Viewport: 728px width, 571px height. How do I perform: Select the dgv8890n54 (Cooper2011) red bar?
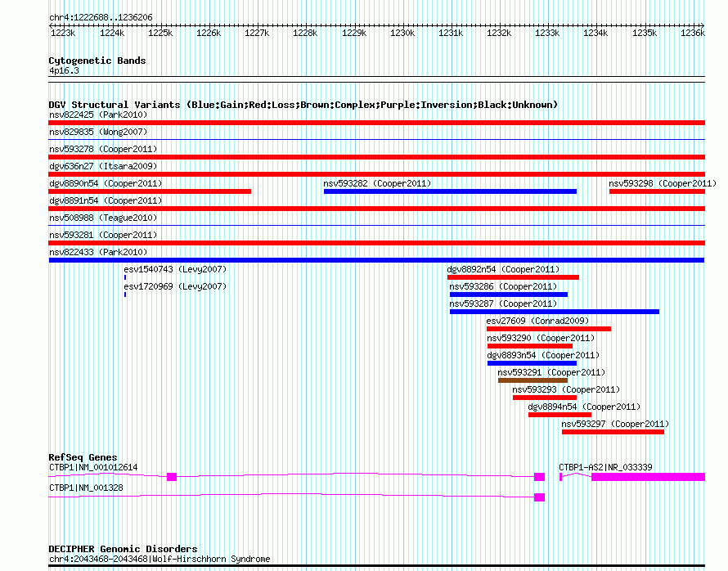pyautogui.click(x=150, y=191)
